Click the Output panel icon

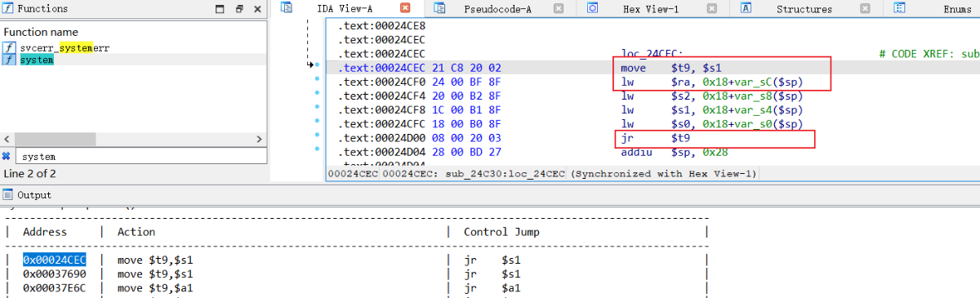pyautogui.click(x=7, y=194)
